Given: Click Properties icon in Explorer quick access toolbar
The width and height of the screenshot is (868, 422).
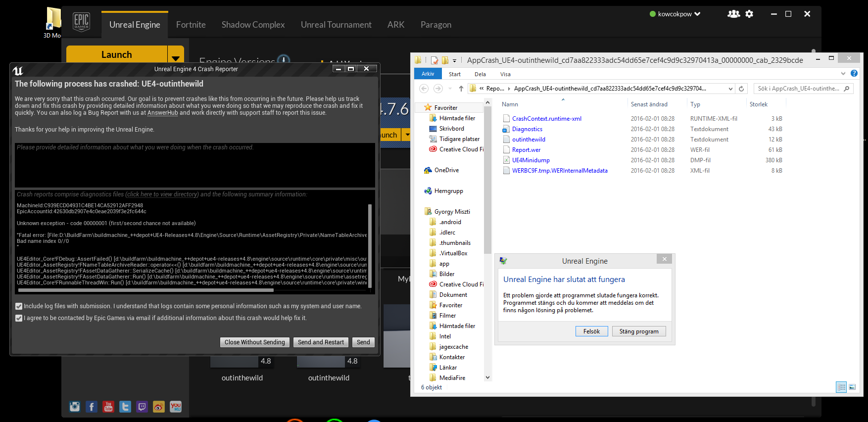Looking at the screenshot, I should coord(434,60).
